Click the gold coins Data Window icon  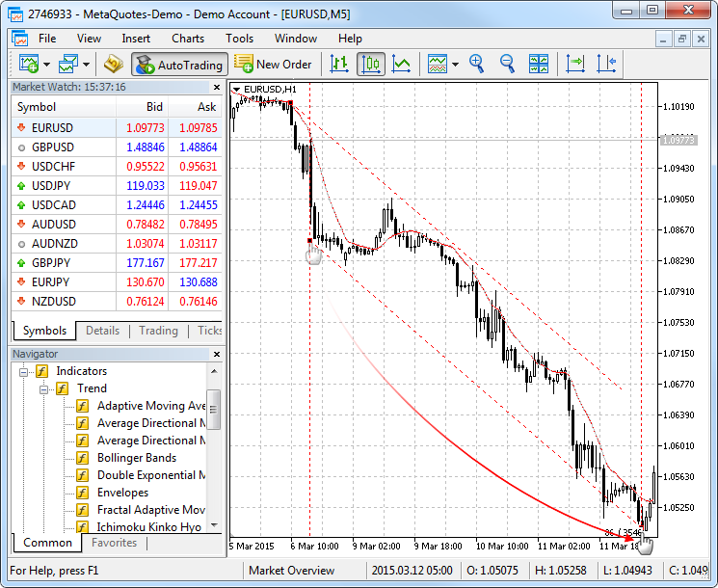pyautogui.click(x=113, y=64)
